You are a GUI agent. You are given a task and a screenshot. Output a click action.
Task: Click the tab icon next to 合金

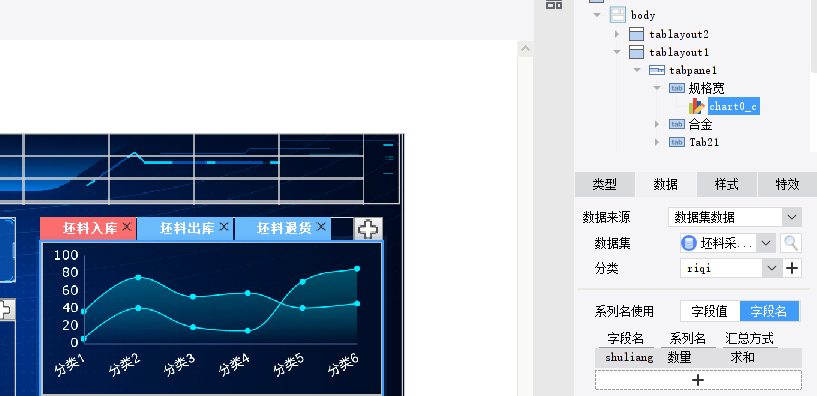[676, 124]
